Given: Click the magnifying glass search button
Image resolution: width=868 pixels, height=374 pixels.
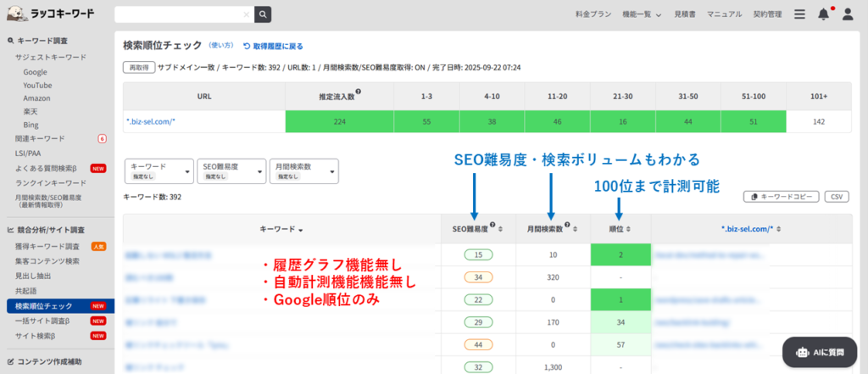Looking at the screenshot, I should (x=263, y=14).
